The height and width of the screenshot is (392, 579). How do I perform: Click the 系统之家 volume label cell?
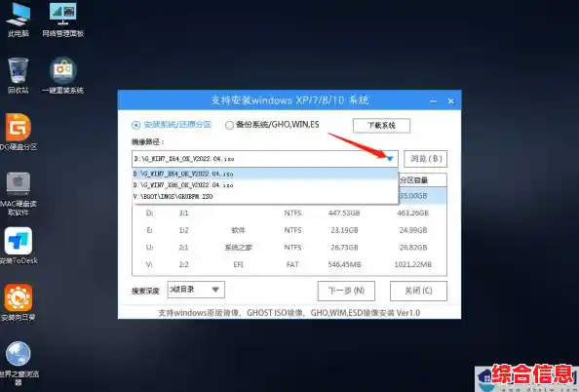point(238,248)
